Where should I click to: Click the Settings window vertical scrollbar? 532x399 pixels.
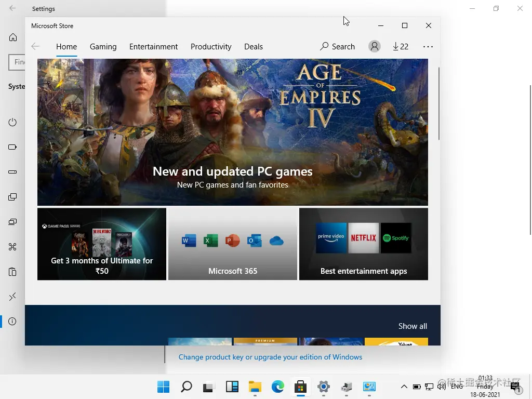point(530,159)
